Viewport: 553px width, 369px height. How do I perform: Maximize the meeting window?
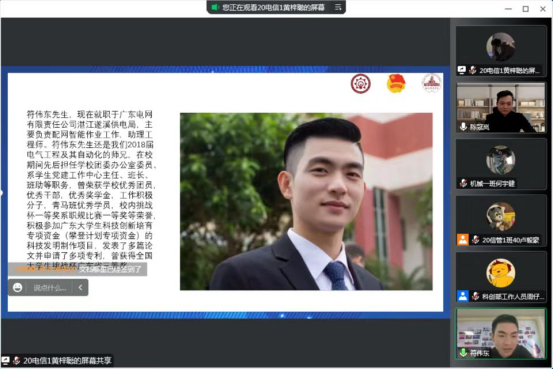(x=525, y=9)
